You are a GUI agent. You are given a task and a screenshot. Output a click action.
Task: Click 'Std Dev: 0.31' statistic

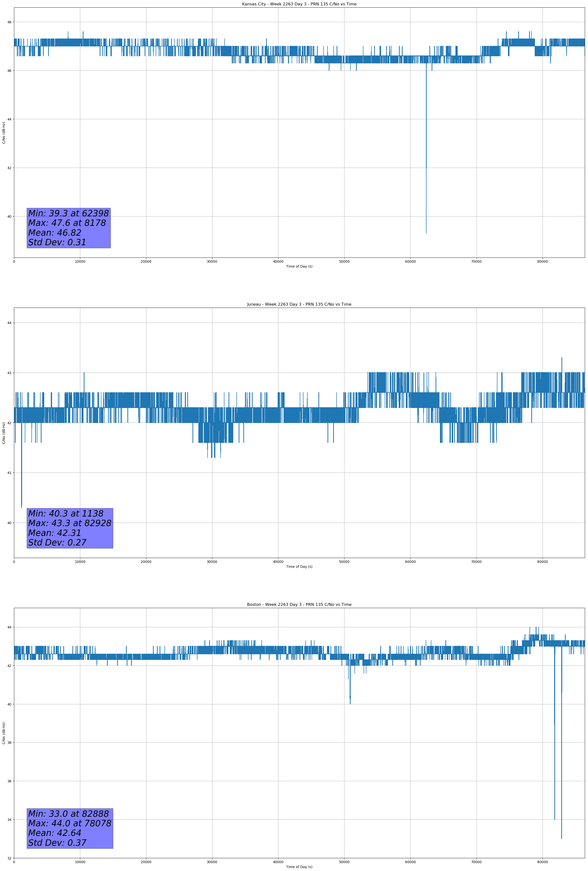[x=57, y=243]
